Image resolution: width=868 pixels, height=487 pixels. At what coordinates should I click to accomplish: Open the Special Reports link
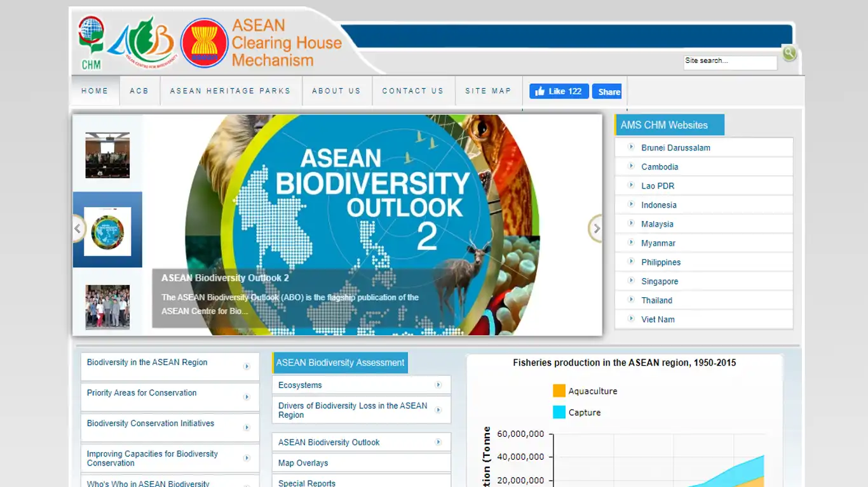point(307,483)
